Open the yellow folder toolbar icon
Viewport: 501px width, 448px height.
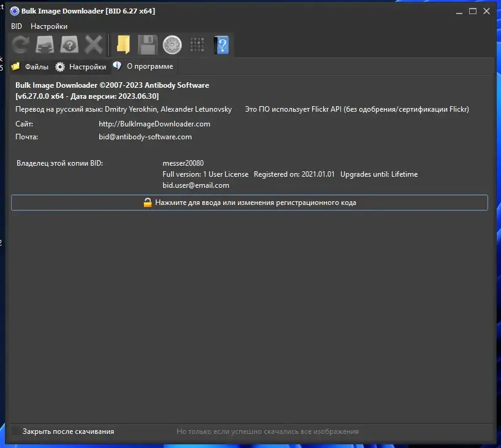tap(123, 45)
